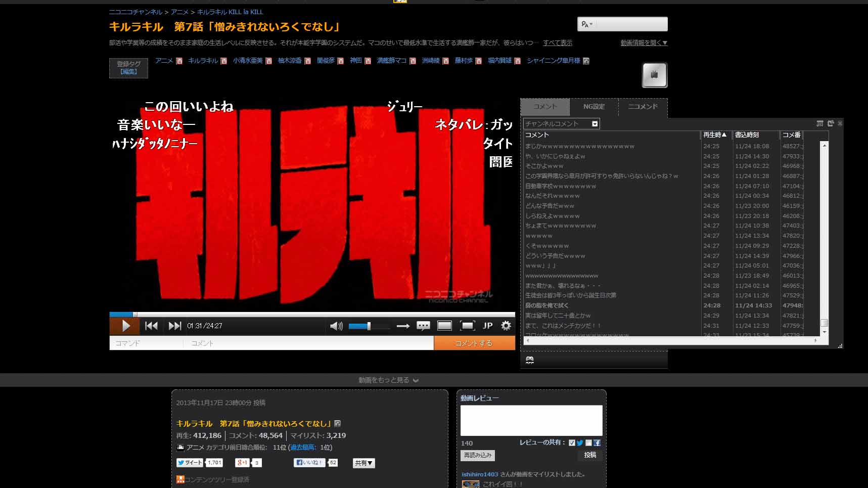Open the 共有▼ dropdown
Image resolution: width=868 pixels, height=488 pixels.
[363, 463]
